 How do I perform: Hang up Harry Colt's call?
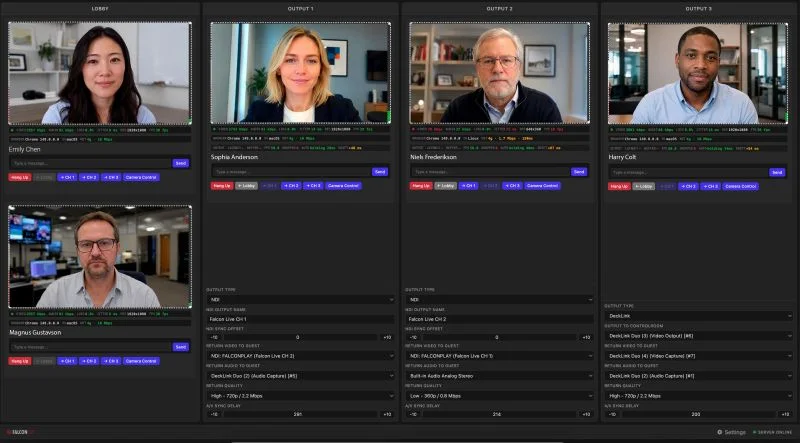[619, 186]
